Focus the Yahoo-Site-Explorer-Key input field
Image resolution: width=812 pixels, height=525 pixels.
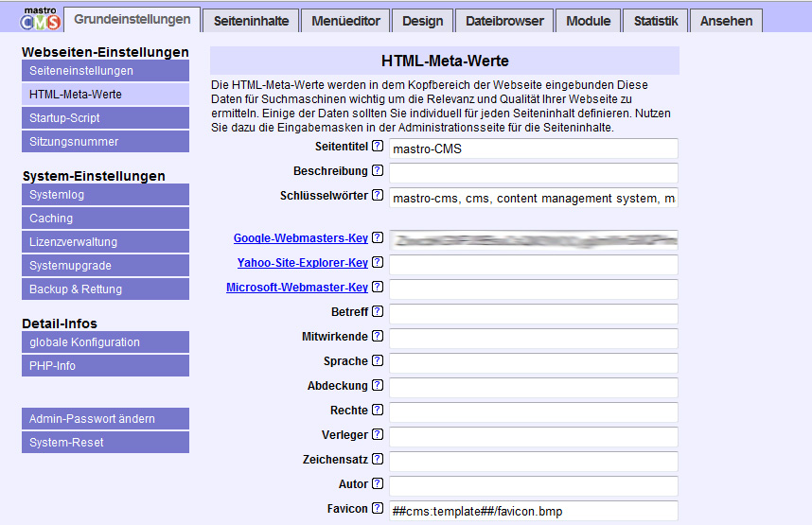tap(534, 265)
